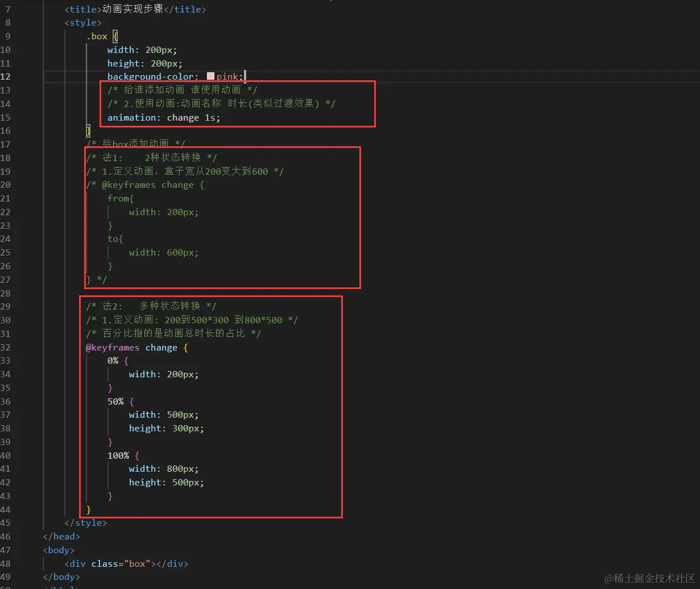Click the 0% keyframe selector
The height and width of the screenshot is (589, 700).
click(113, 361)
